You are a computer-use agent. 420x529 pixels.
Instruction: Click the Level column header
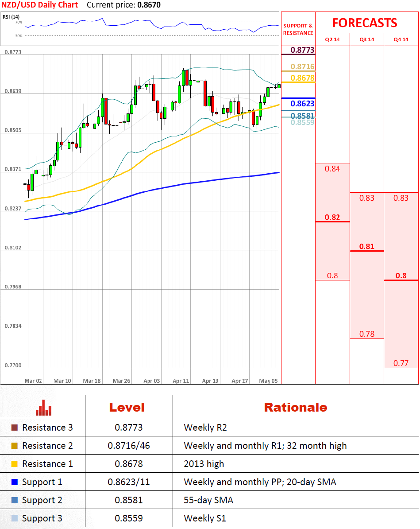(127, 408)
